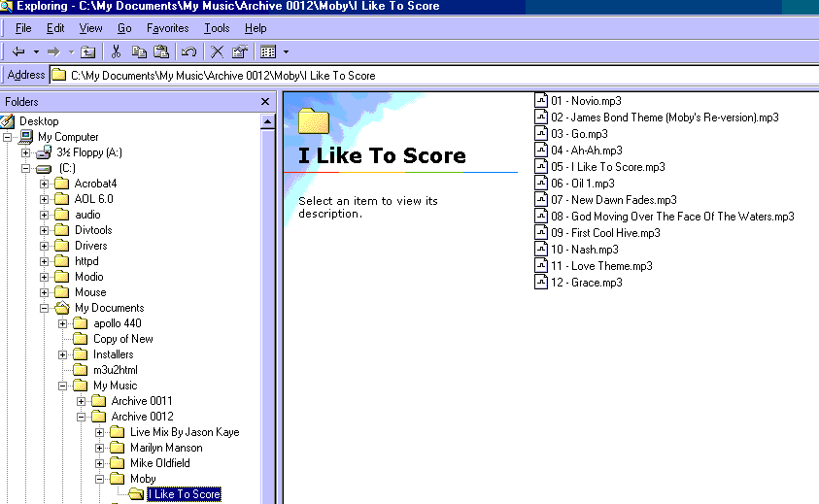
Task: Open the Go menu
Action: pyautogui.click(x=124, y=28)
